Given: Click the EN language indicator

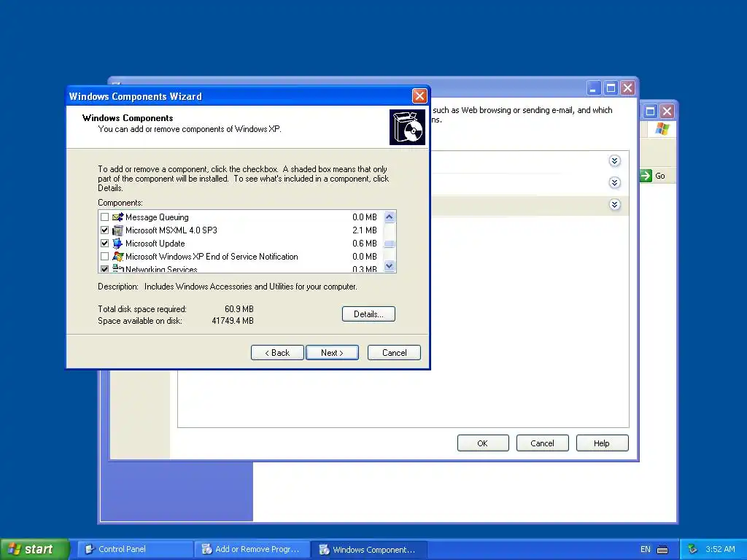Looking at the screenshot, I should tap(645, 549).
